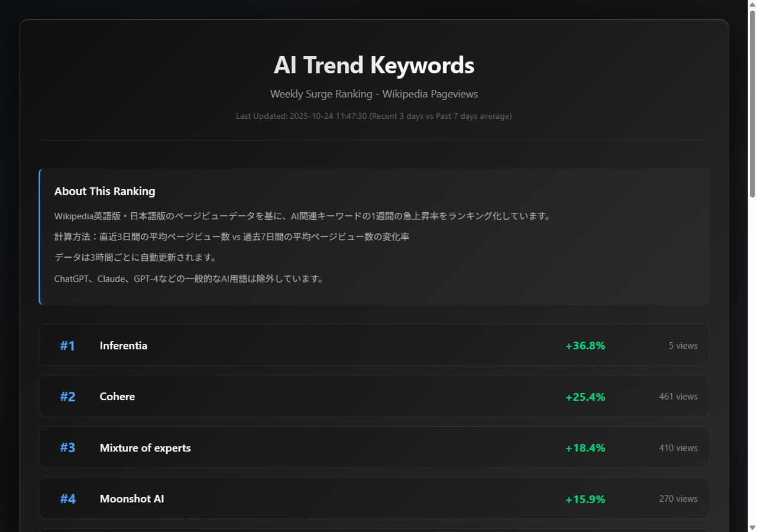Click the About This Ranking heading

click(105, 191)
